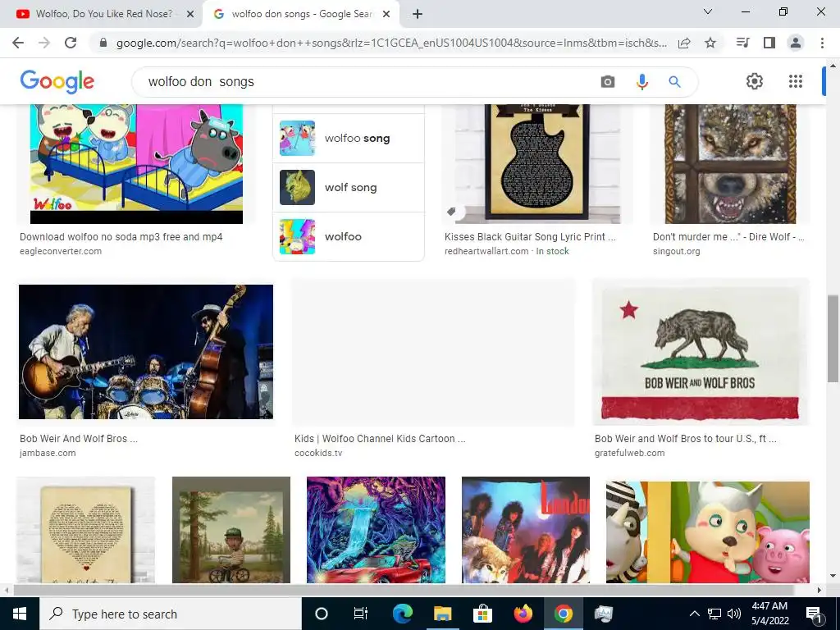Select the 'wolfoo' related search
The height and width of the screenshot is (630, 840).
point(348,237)
